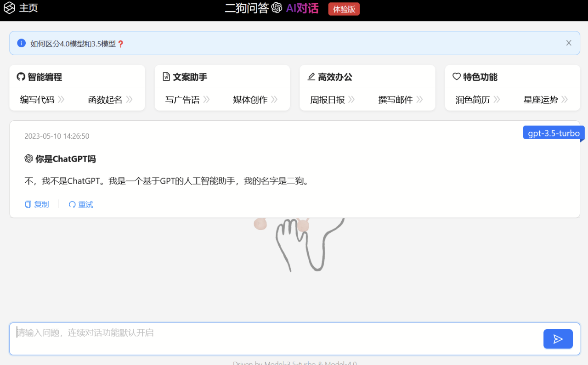Click the 复制 copy link

(37, 205)
